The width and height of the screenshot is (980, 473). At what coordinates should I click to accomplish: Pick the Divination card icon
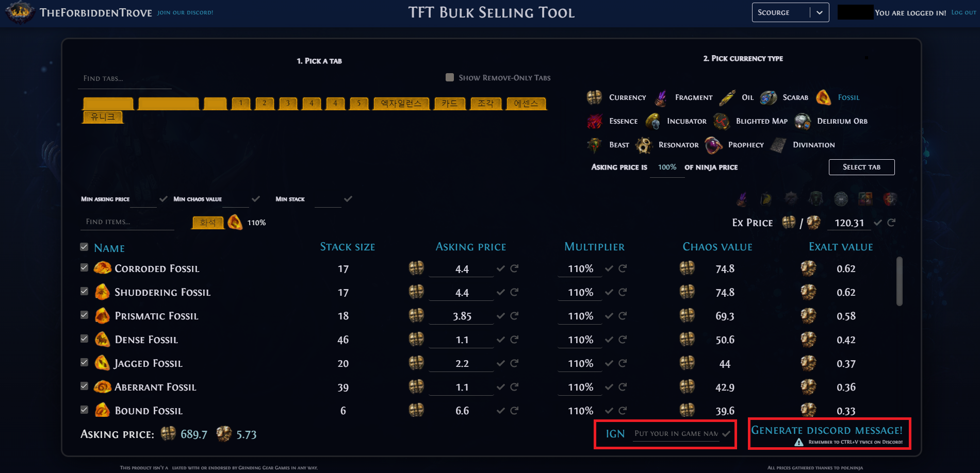pyautogui.click(x=778, y=145)
